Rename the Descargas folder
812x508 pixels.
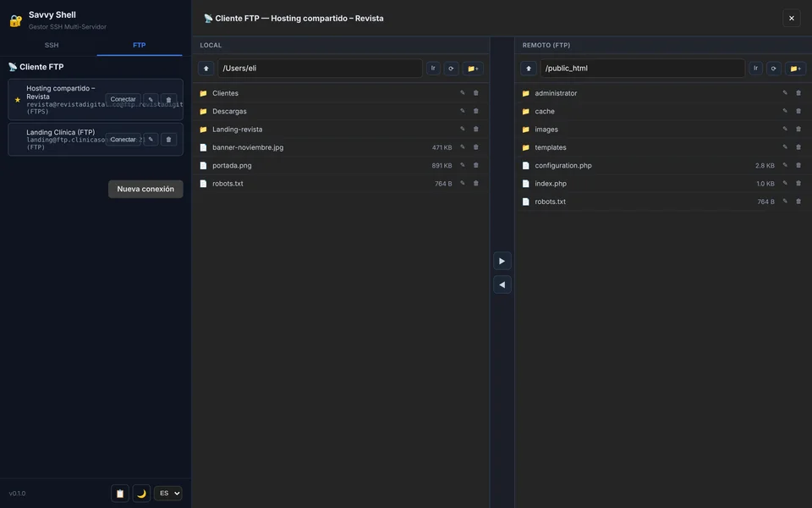[463, 111]
